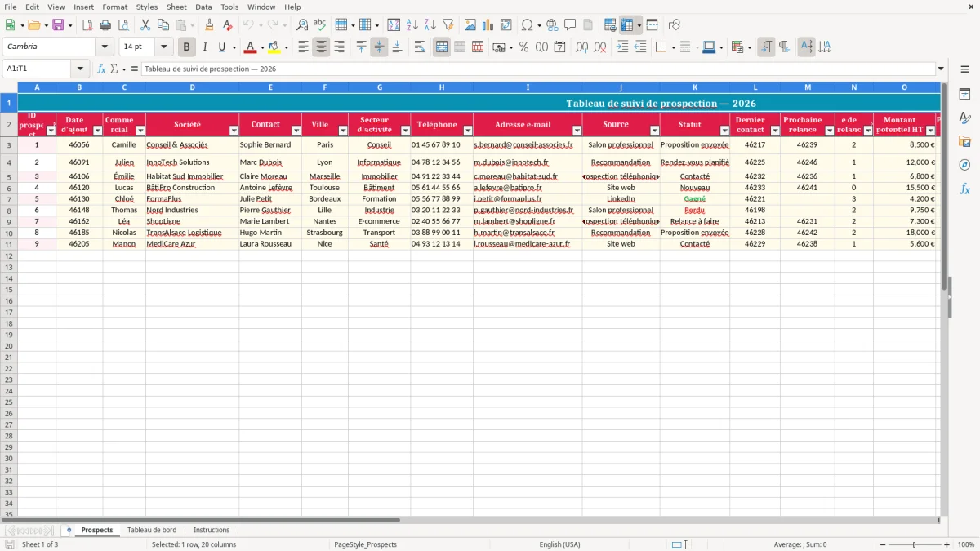Switch to Instructions sheet tab

(x=212, y=530)
